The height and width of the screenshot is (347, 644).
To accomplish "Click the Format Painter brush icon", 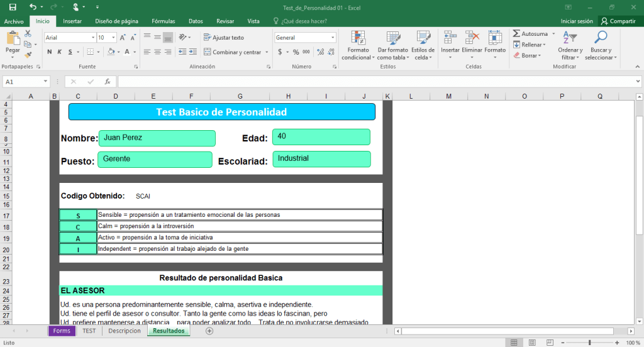I will pos(28,55).
